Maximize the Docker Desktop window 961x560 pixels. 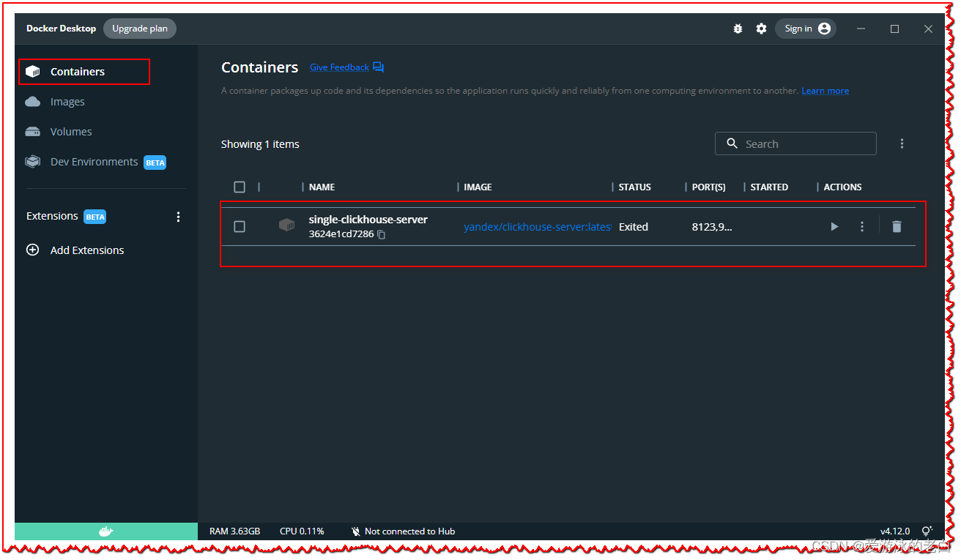coord(894,29)
